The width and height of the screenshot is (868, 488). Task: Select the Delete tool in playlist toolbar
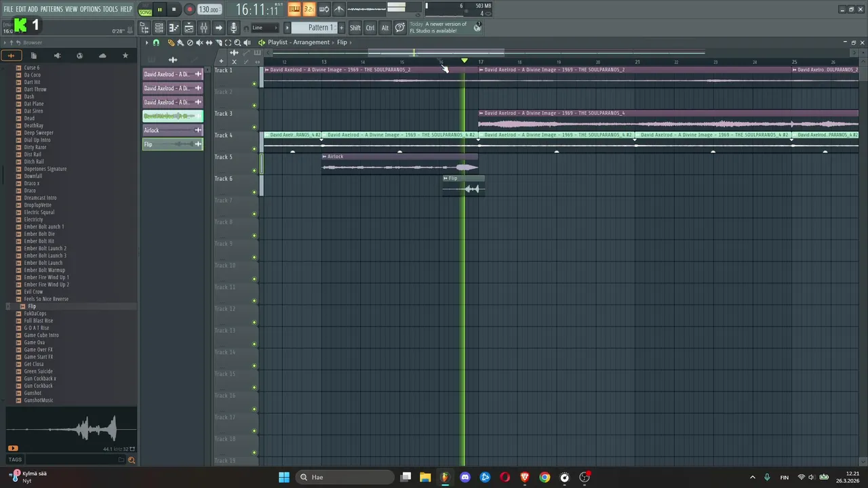point(190,42)
